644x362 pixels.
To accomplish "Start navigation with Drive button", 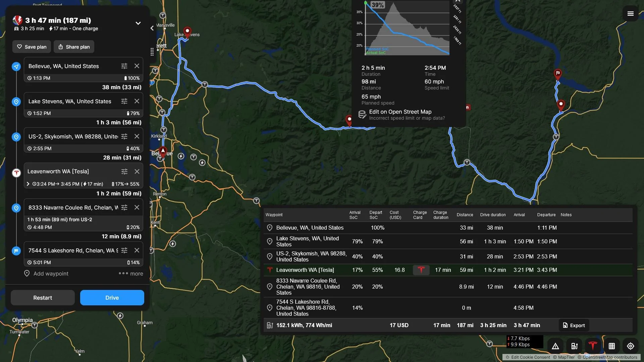I will click(112, 298).
